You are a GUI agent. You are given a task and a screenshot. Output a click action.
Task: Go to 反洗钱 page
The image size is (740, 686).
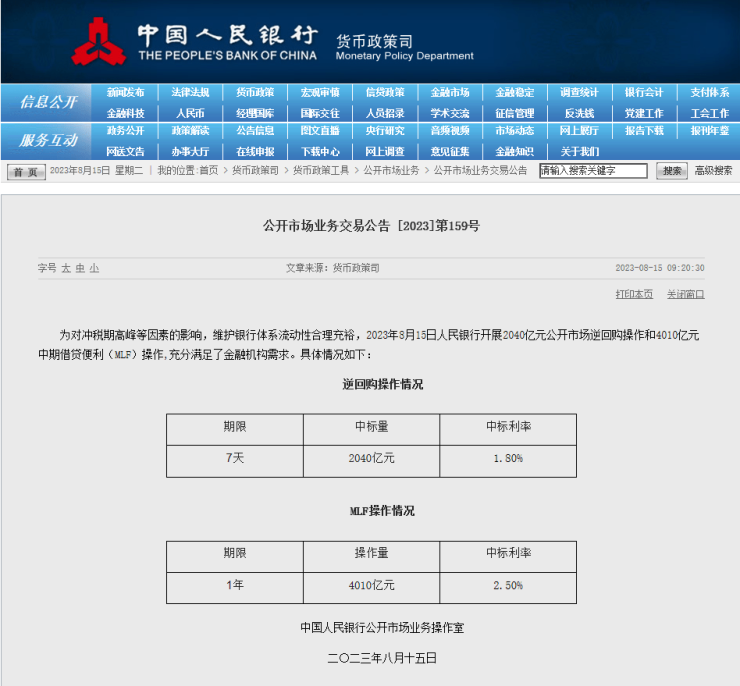coord(580,113)
